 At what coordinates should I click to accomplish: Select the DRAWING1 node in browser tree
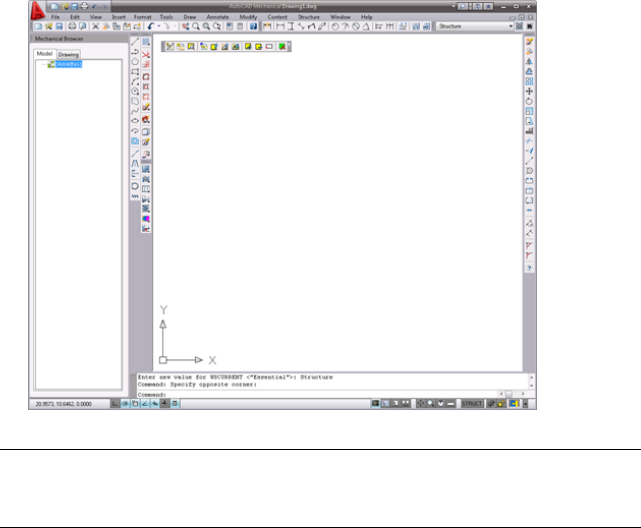tap(69, 64)
